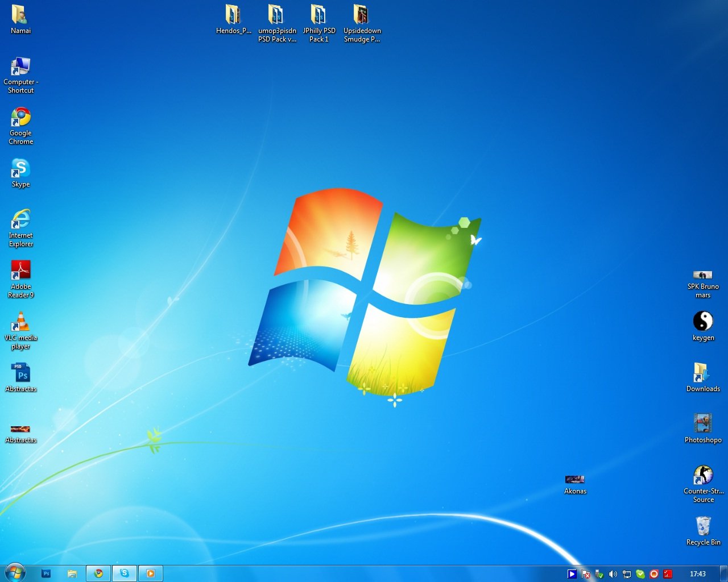Select the Counter-Strike Source shortcut
The image size is (728, 582).
(703, 475)
